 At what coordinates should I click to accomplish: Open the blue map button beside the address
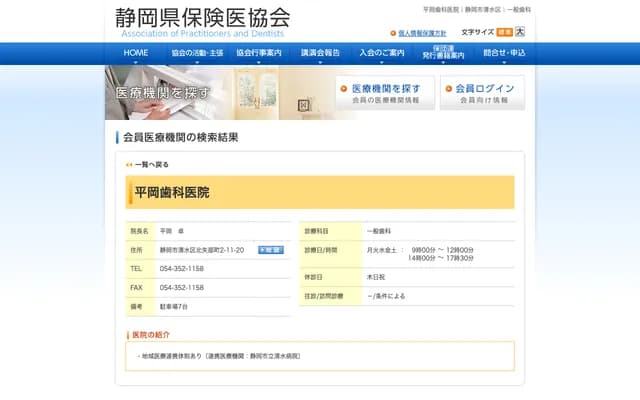coord(270,250)
